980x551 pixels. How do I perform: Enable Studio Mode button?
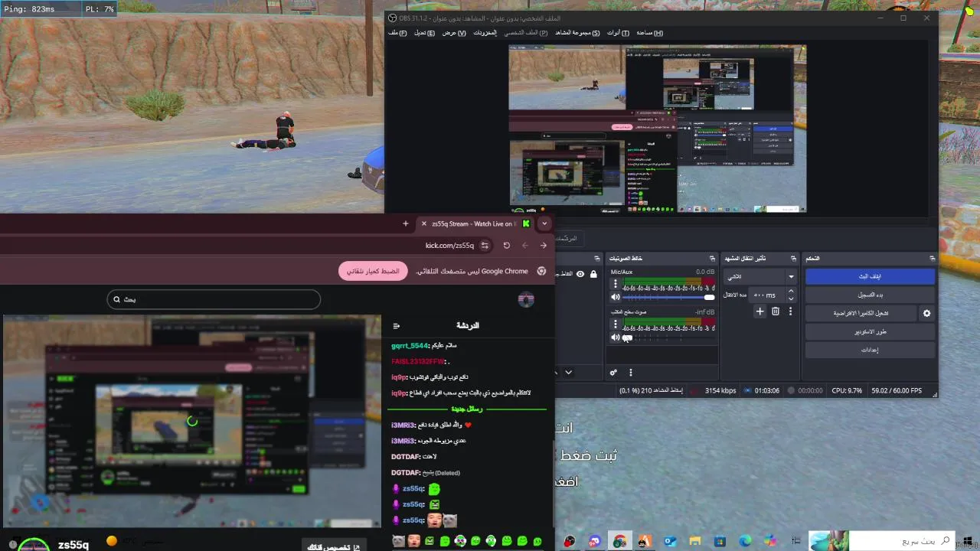click(870, 332)
